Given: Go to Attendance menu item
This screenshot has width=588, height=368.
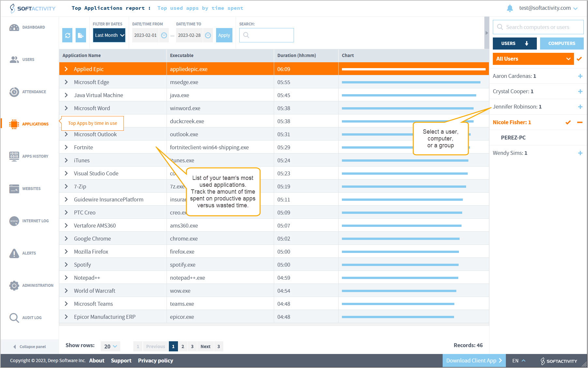Looking at the screenshot, I should tap(34, 92).
